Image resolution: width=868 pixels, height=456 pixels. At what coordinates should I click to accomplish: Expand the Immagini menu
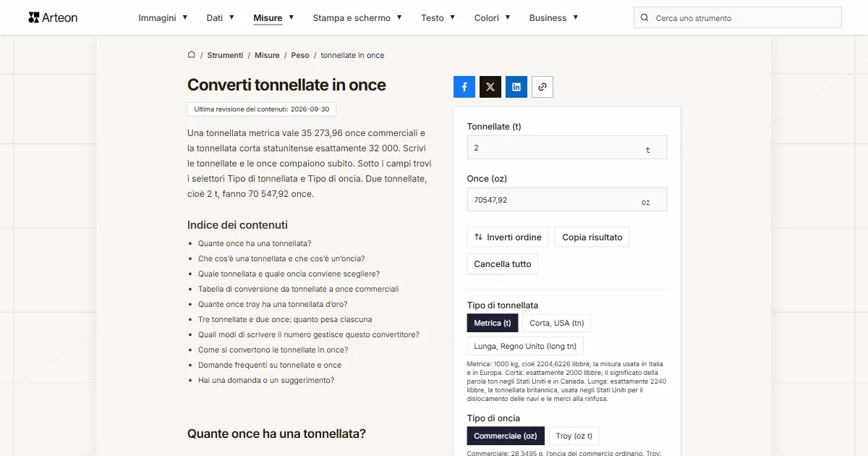click(x=163, y=18)
